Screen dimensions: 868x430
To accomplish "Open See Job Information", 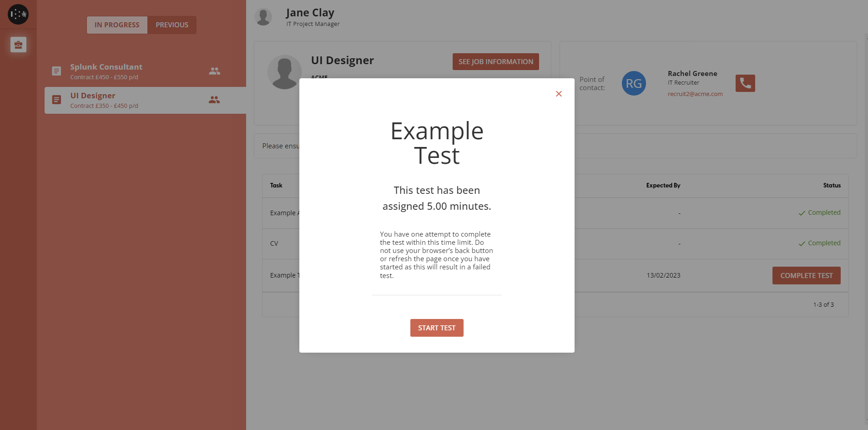I will (495, 62).
